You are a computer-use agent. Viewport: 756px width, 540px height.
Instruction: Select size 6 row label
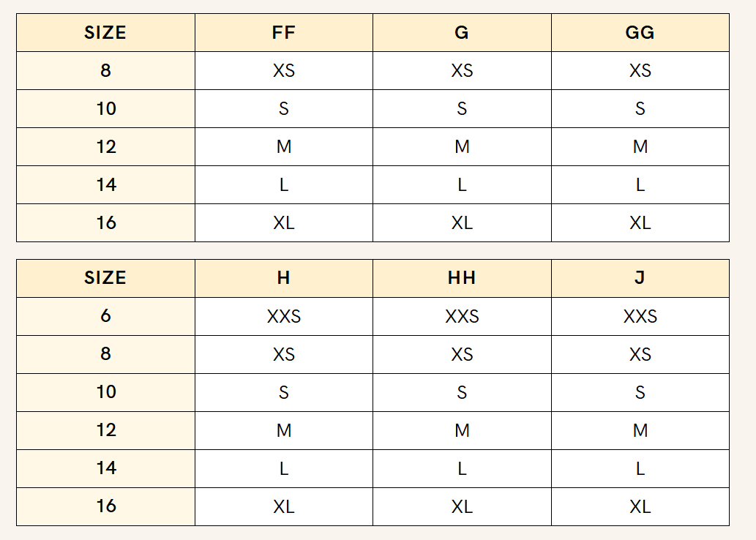[x=105, y=316]
